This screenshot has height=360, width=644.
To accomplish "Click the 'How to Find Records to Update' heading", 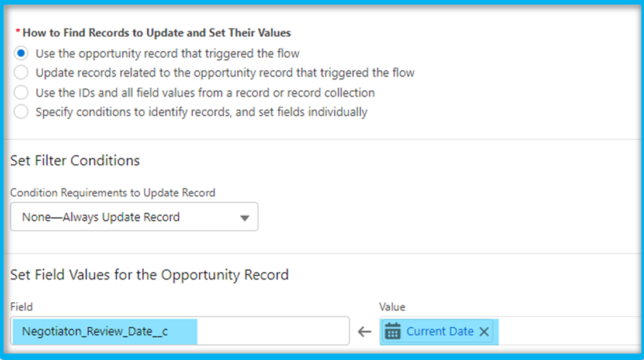I will coord(157,33).
